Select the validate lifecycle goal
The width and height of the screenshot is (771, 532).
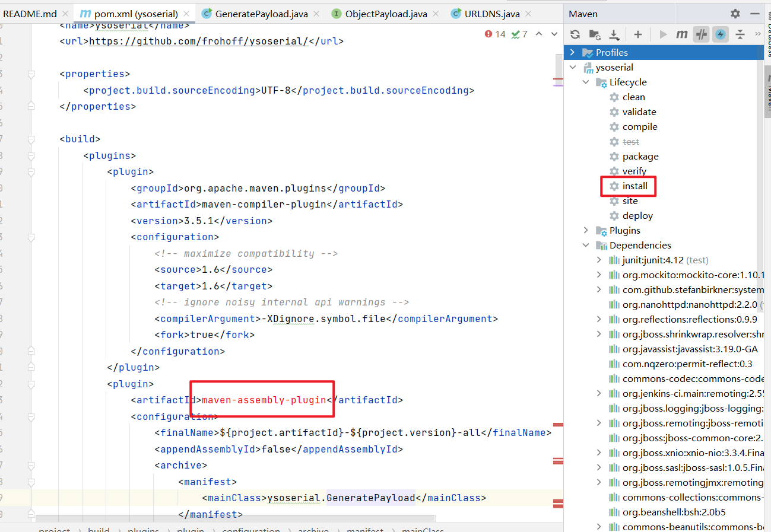point(639,112)
